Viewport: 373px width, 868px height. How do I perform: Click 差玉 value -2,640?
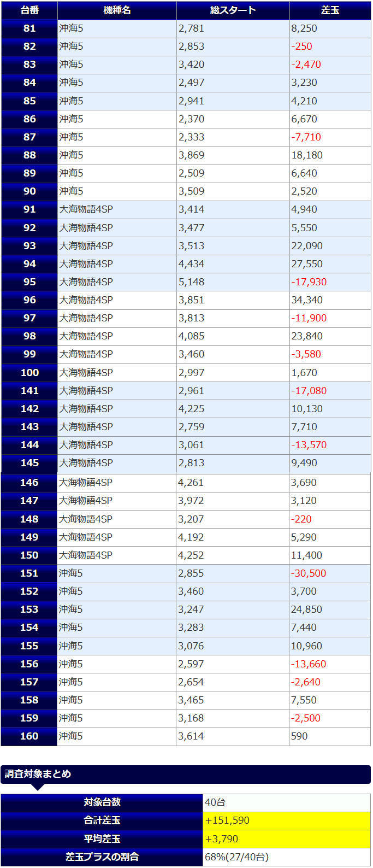306,682
